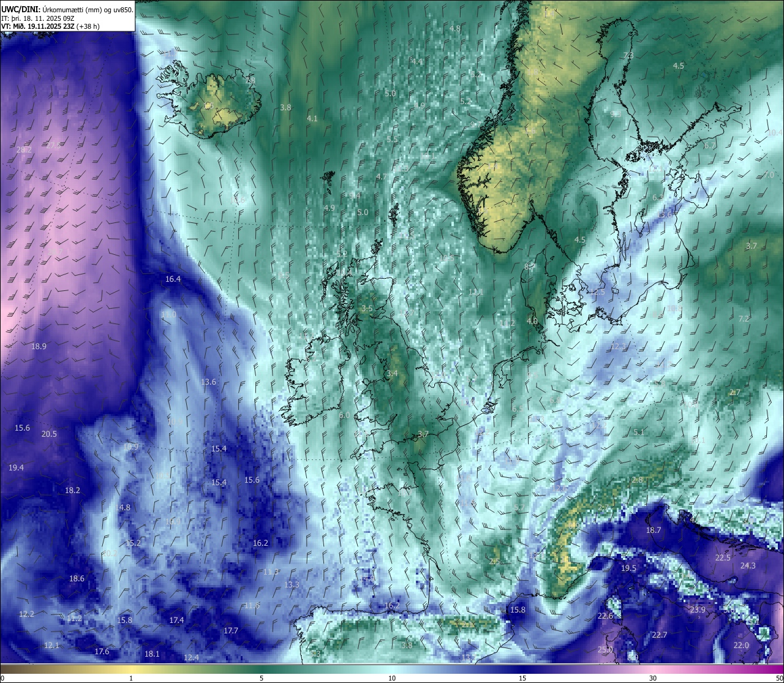This screenshot has height=683, width=784.
Task: Click the 19.5 value label
Action: pyautogui.click(x=628, y=568)
